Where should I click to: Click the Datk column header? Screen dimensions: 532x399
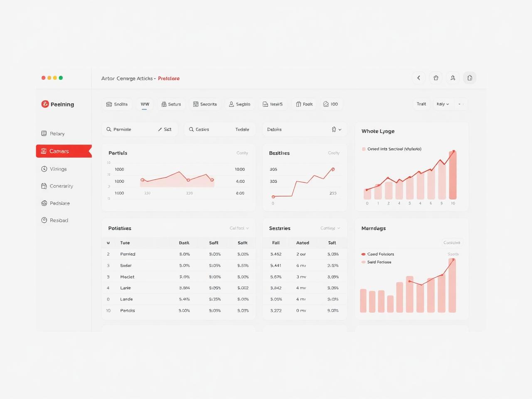(x=184, y=243)
